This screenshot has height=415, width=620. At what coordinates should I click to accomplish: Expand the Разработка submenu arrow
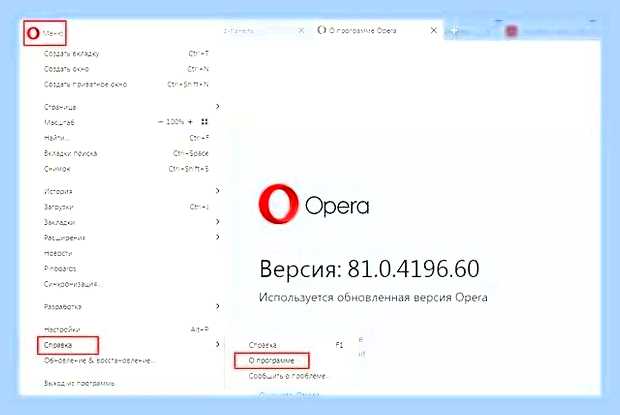217,306
